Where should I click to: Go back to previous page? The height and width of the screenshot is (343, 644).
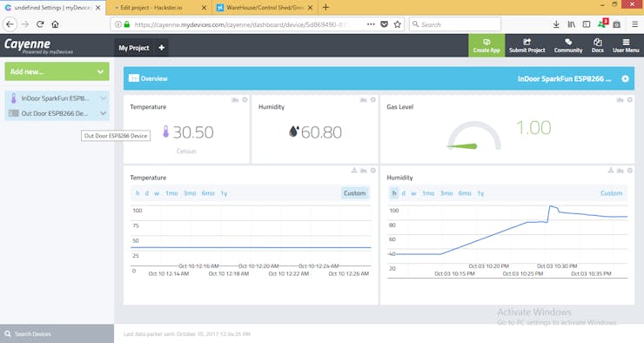10,24
